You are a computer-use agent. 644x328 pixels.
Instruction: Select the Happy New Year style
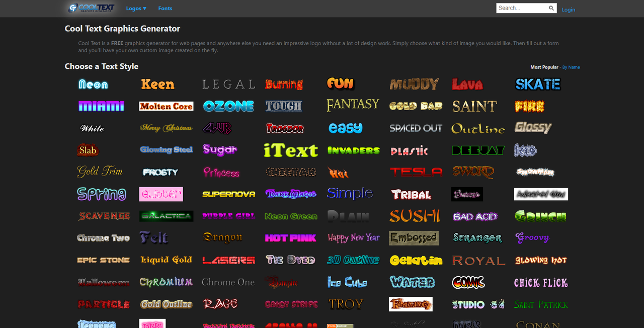[x=353, y=238]
